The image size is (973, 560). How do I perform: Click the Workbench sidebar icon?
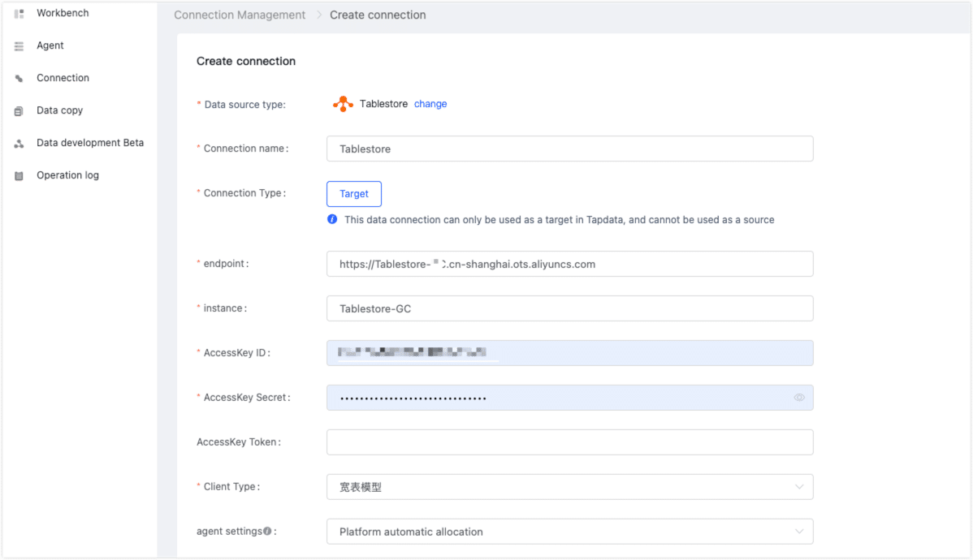click(19, 14)
